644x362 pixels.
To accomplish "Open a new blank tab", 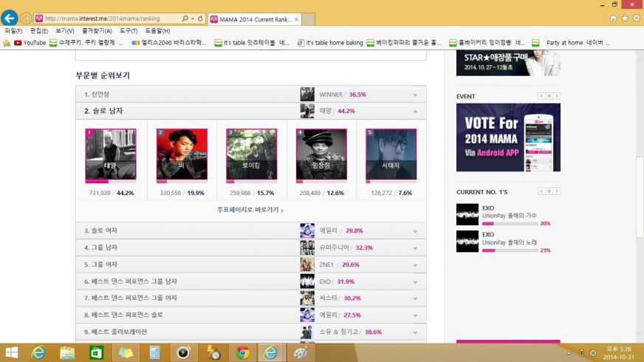I will [309, 19].
